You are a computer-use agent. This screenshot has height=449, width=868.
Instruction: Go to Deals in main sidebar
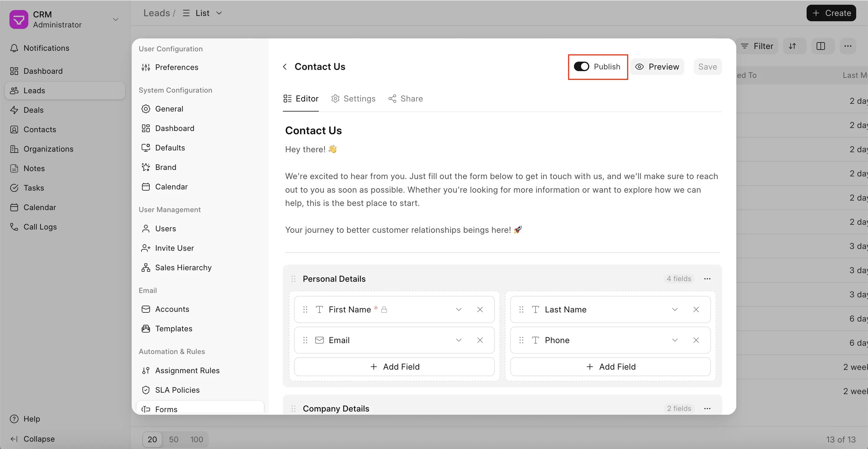(x=65, y=110)
